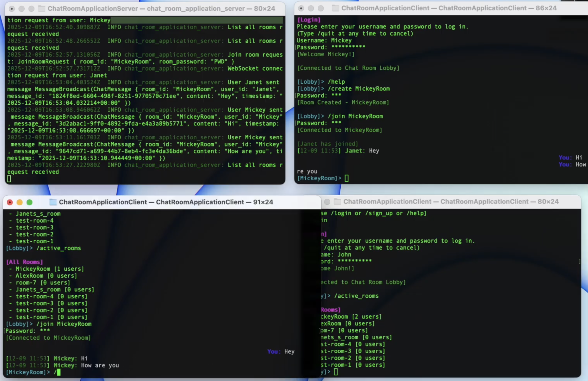Click the cursor at Janet's MickeyRoom prompt
Screen dimensions: 588x381
click(x=59, y=373)
